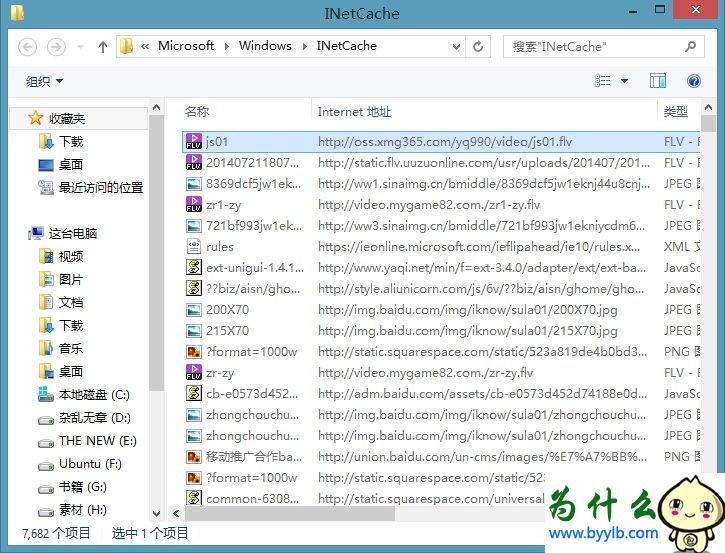Select the 721bf993jw1ek JPEG file icon
The height and width of the screenshot is (553, 725).
(194, 226)
